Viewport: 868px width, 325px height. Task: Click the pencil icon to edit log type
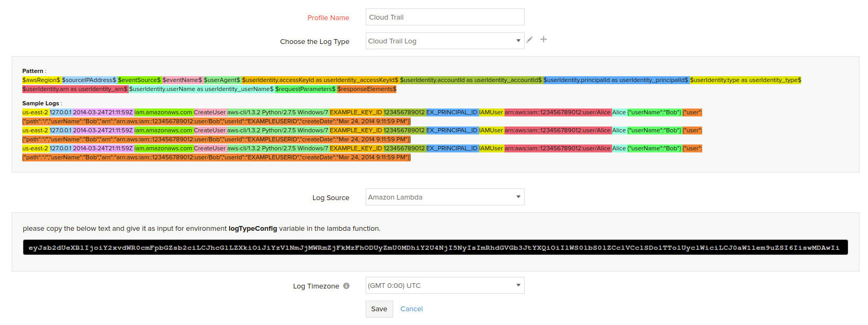click(529, 40)
